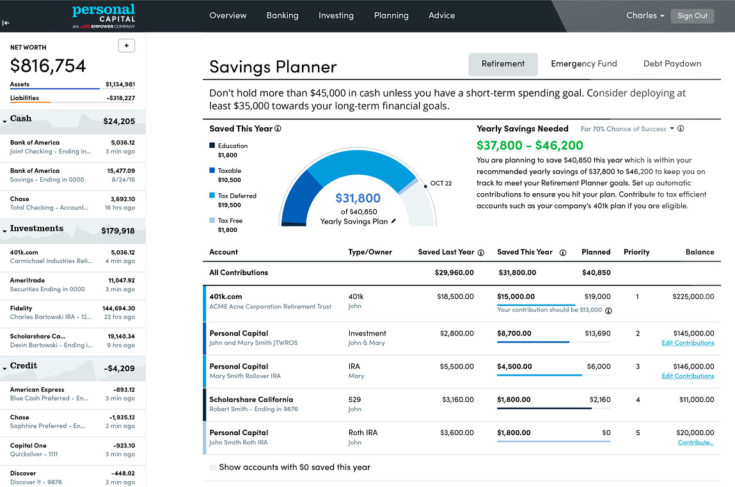This screenshot has width=735, height=487.
Task: Open the For 70% Chance of Success dropdown
Action: pos(627,128)
